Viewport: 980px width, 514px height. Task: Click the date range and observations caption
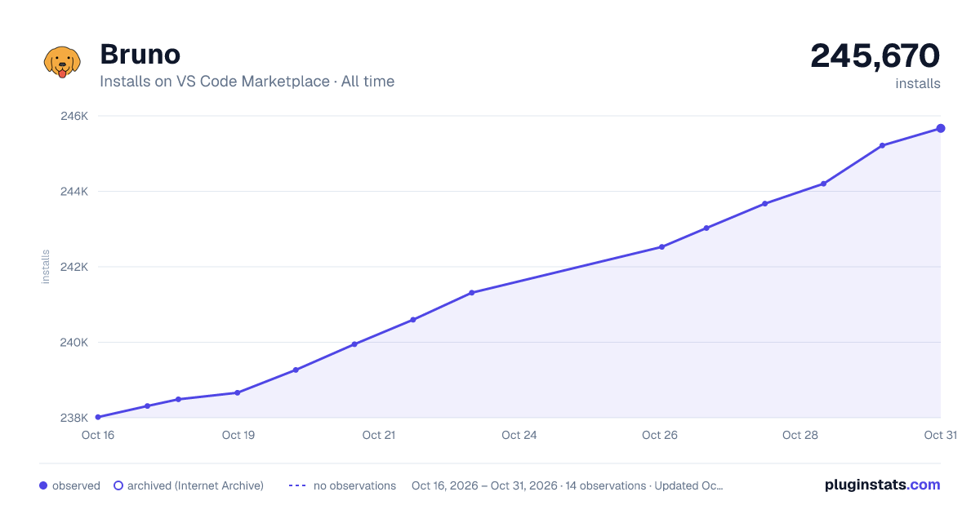(568, 485)
